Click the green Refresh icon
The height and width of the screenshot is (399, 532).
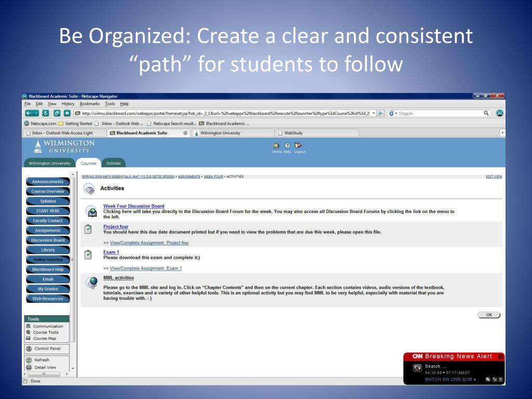[x=29, y=360]
